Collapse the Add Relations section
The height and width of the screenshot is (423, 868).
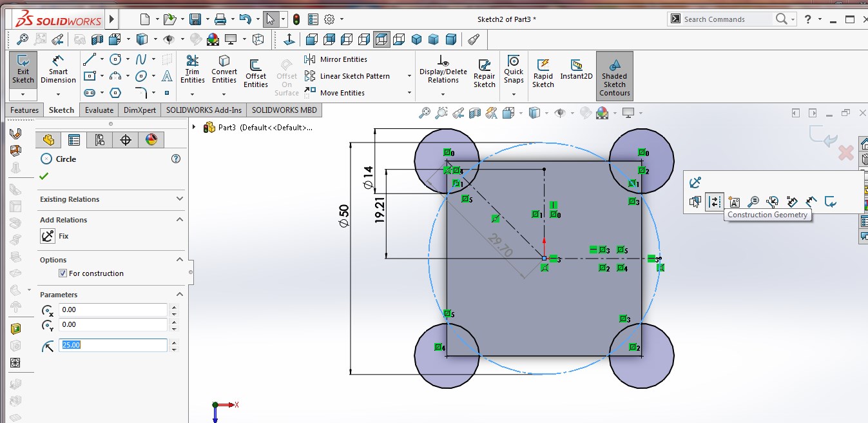[x=180, y=219]
